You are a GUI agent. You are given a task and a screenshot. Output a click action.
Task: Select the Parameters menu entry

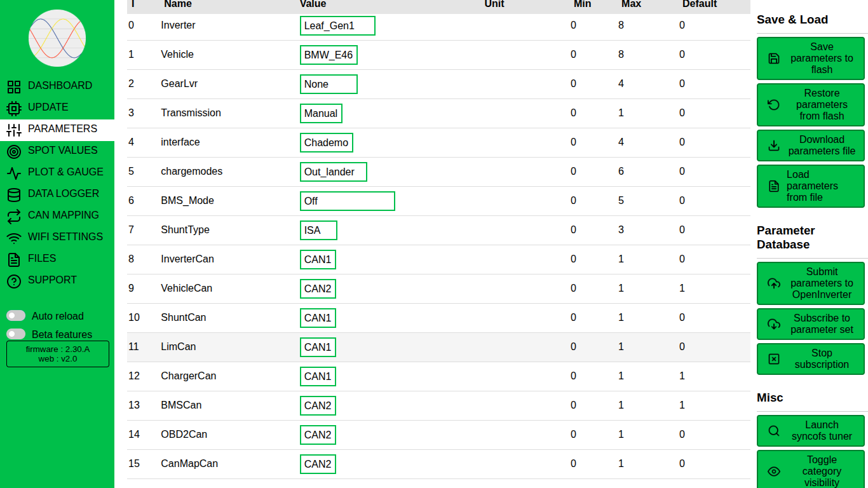point(62,129)
